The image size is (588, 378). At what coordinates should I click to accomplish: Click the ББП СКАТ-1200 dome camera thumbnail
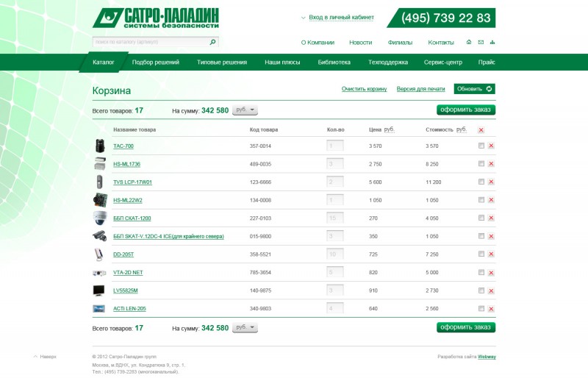click(x=100, y=218)
